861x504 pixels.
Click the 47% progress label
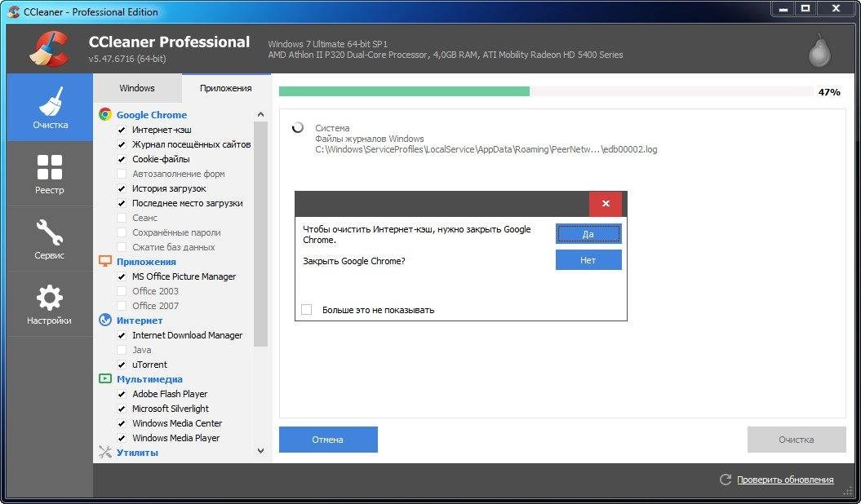[x=829, y=92]
